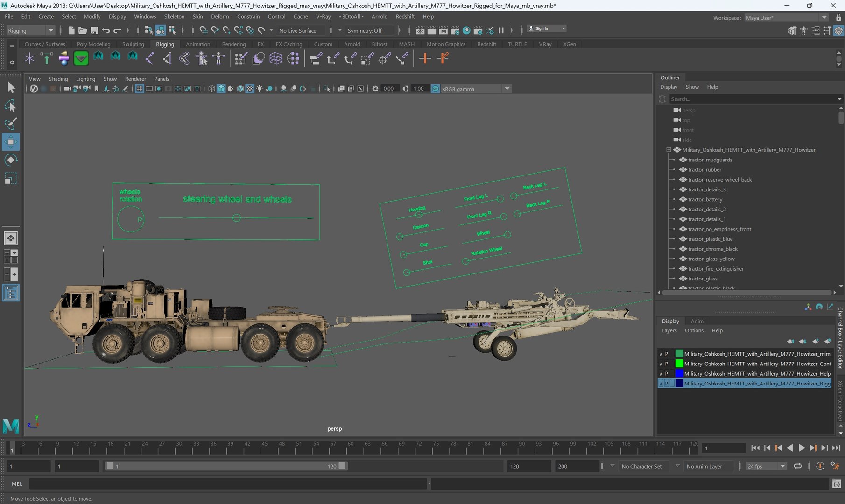Screen dimensions: 845x504
Task: Open the Workspace Maya User dropdown
Action: pos(786,18)
